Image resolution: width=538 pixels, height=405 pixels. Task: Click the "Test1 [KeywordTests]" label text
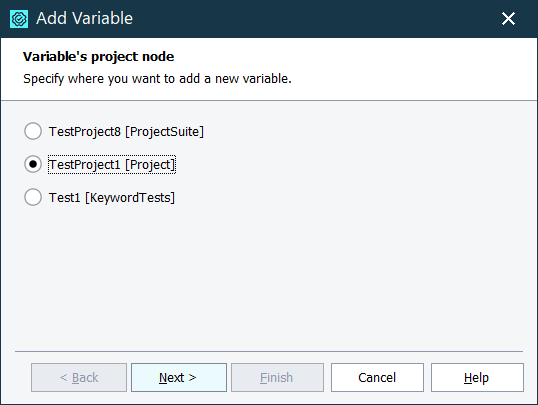point(112,197)
